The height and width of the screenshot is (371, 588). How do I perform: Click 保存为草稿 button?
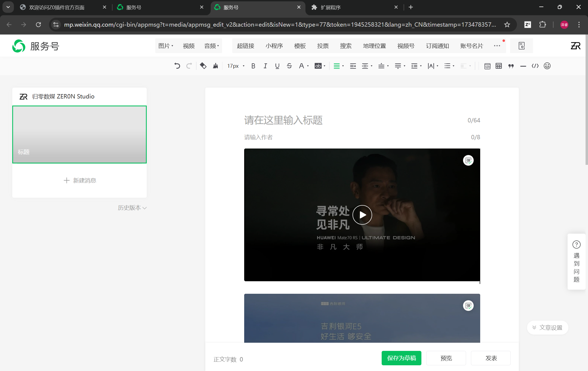401,358
